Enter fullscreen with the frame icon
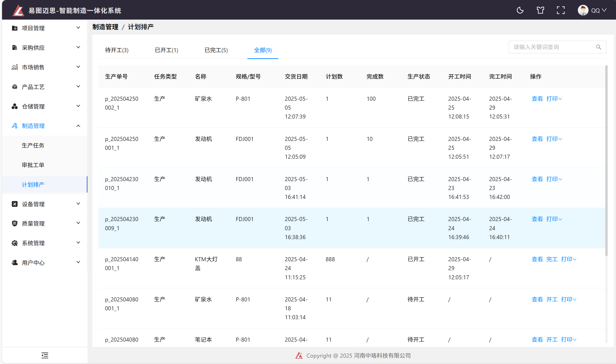Image resolution: width=616 pixels, height=364 pixels. [x=561, y=10]
